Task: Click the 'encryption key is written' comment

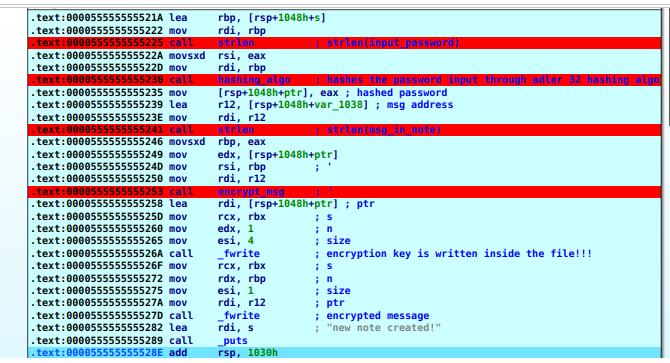Action: 459,254
